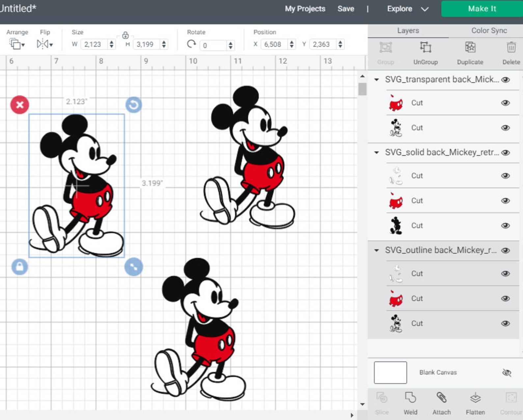The image size is (523, 420).
Task: Hide the SVG_transparent back group with eye
Action: [x=506, y=80]
